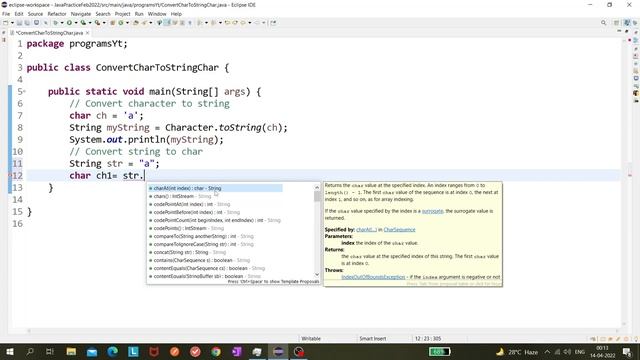Click the green Run button icon
The image size is (640, 360).
69,23
